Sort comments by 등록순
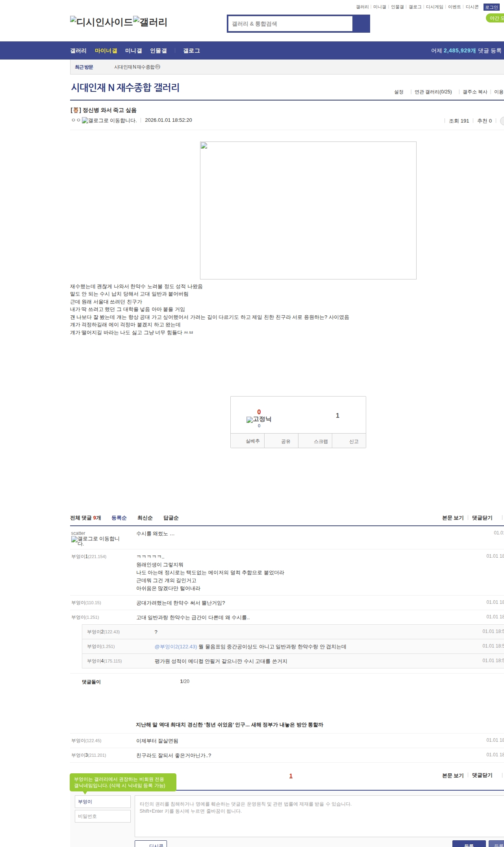Image resolution: width=504 pixels, height=847 pixels. pyautogui.click(x=119, y=518)
